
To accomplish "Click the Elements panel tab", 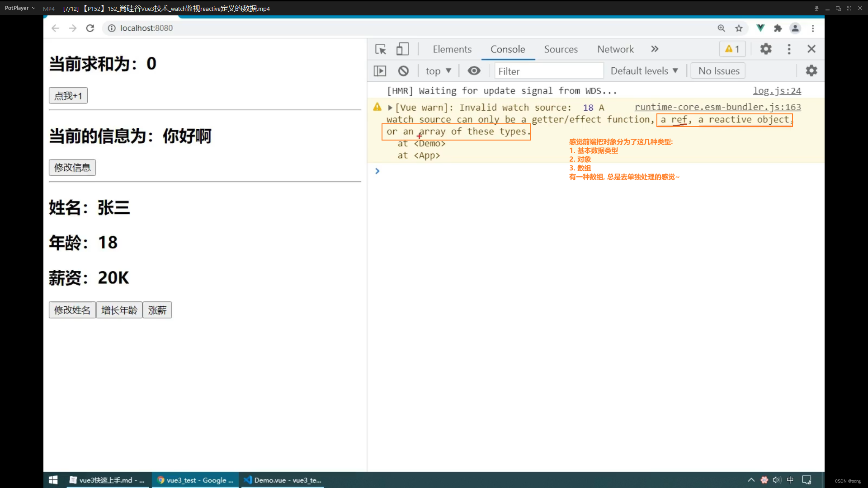I will 452,49.
